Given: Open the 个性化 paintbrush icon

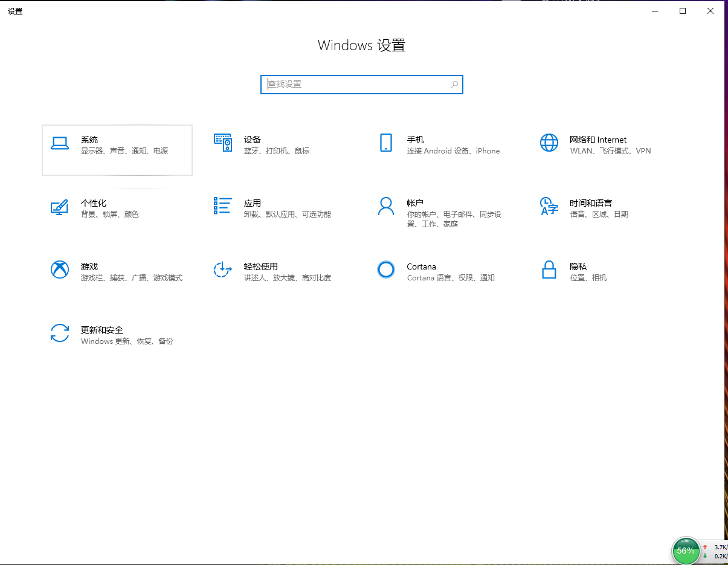Looking at the screenshot, I should [x=59, y=207].
